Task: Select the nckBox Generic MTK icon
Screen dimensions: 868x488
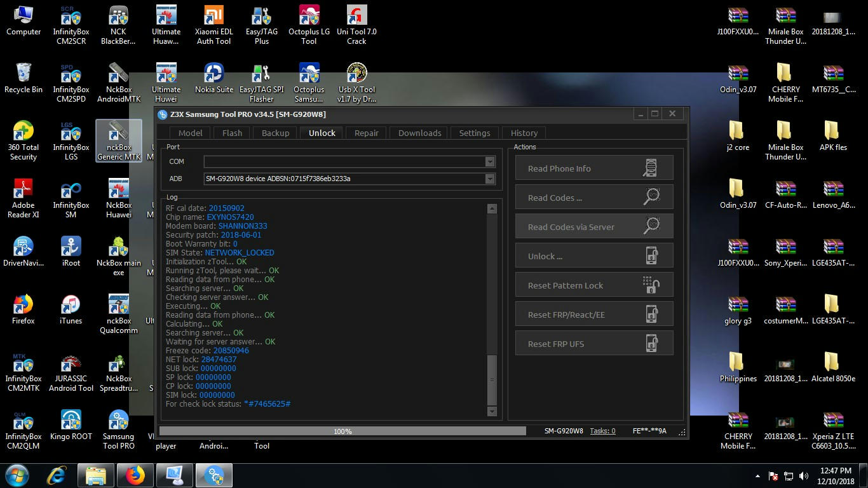Action: 118,141
